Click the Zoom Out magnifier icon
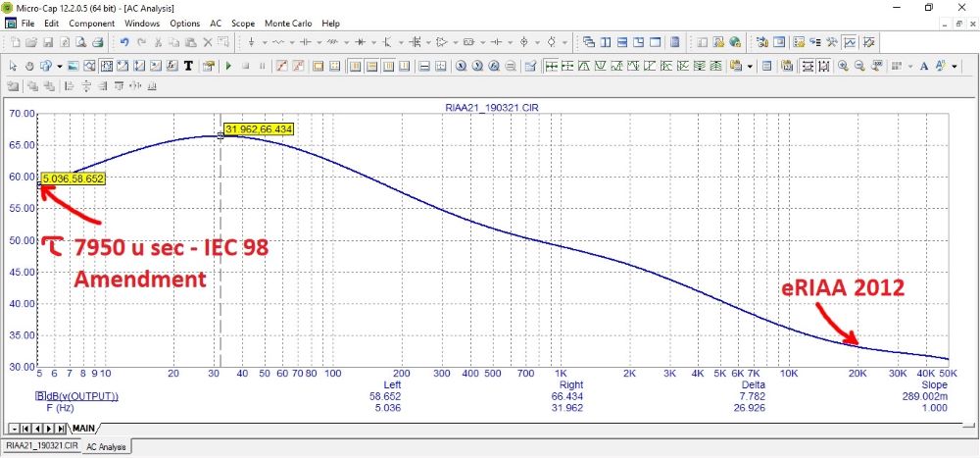This screenshot has height=458, width=980. [x=859, y=66]
